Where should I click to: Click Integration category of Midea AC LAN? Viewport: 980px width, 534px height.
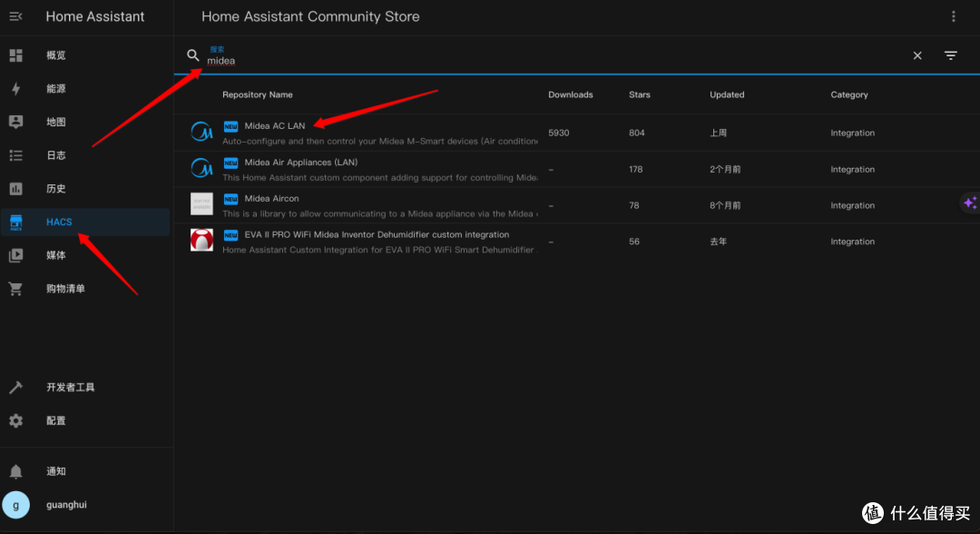852,133
